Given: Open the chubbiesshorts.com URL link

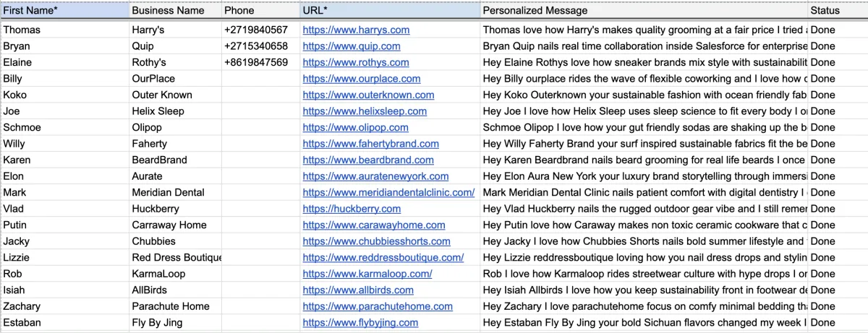Looking at the screenshot, I should point(376,241).
